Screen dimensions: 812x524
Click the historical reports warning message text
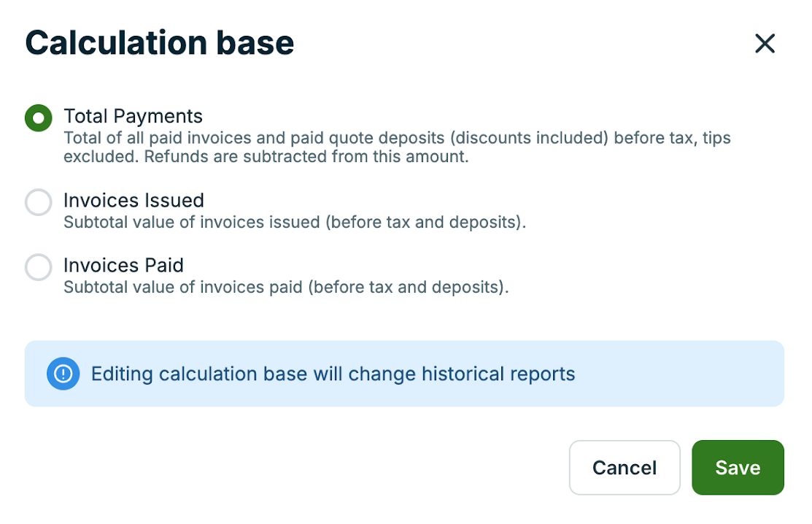(333, 374)
